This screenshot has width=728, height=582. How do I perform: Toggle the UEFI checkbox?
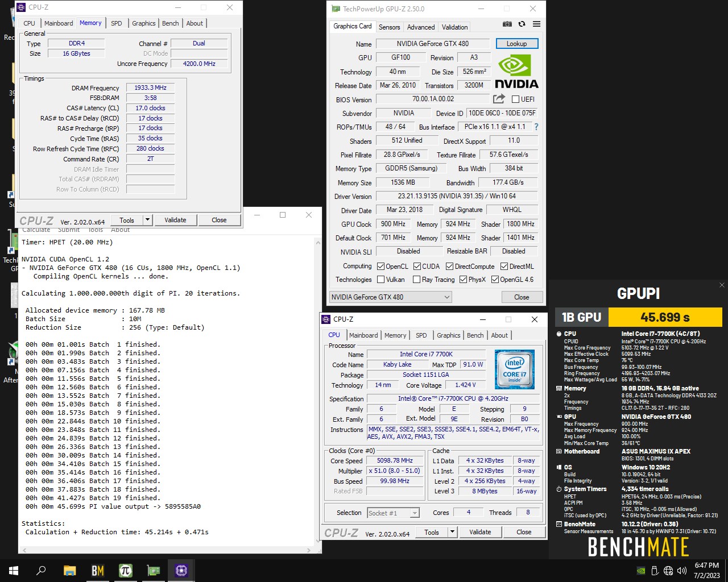tap(515, 99)
